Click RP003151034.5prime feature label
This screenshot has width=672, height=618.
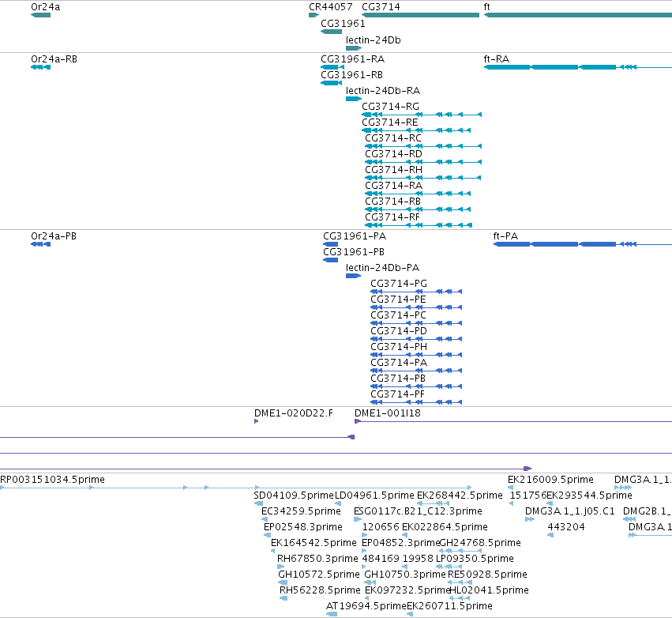coord(52,480)
